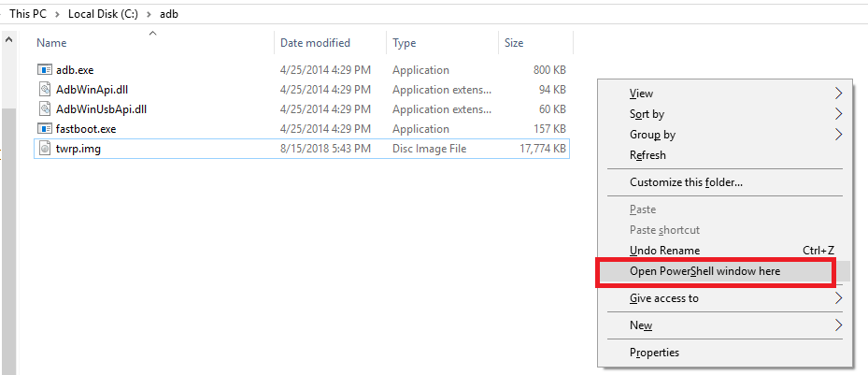Open the New submenu
The width and height of the screenshot is (868, 375).
coord(725,325)
